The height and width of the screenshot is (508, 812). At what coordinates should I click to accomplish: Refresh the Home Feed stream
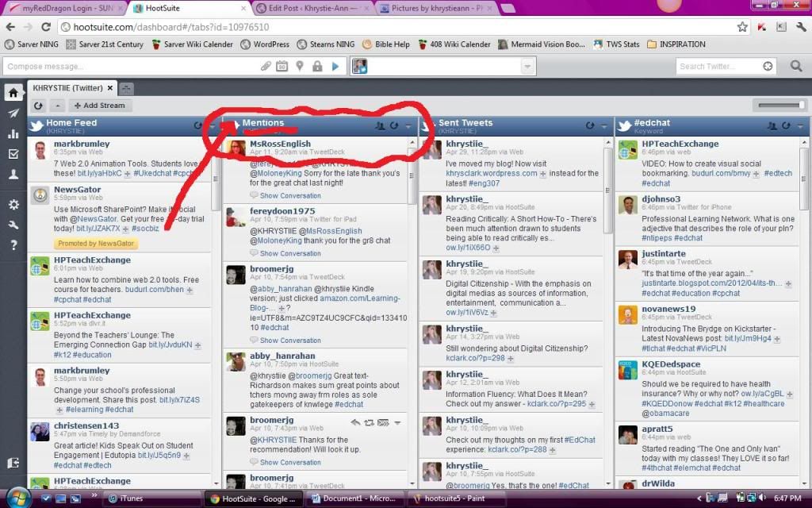(x=197, y=125)
